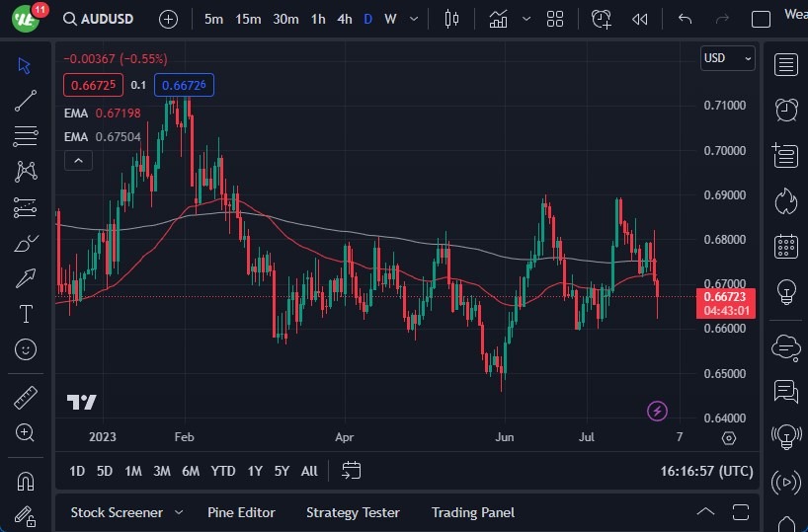Expand the Stock Screener dropdown arrow
808x532 pixels.
point(179,512)
